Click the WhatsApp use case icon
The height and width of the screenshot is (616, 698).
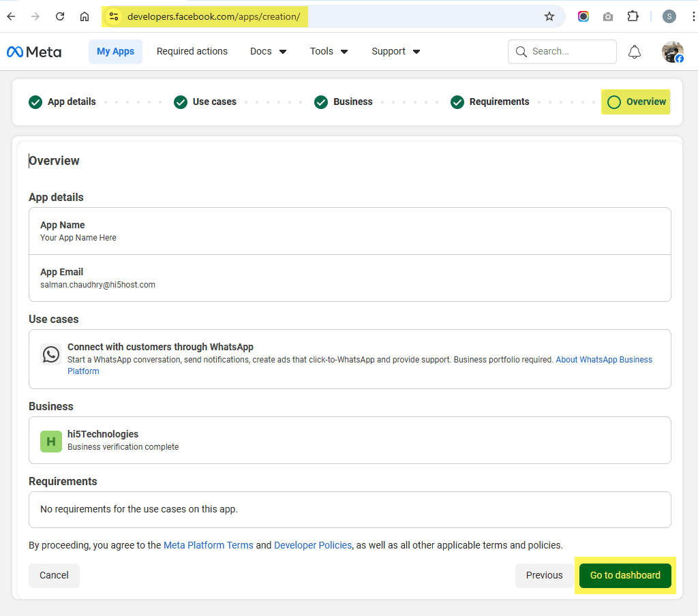[x=50, y=354]
